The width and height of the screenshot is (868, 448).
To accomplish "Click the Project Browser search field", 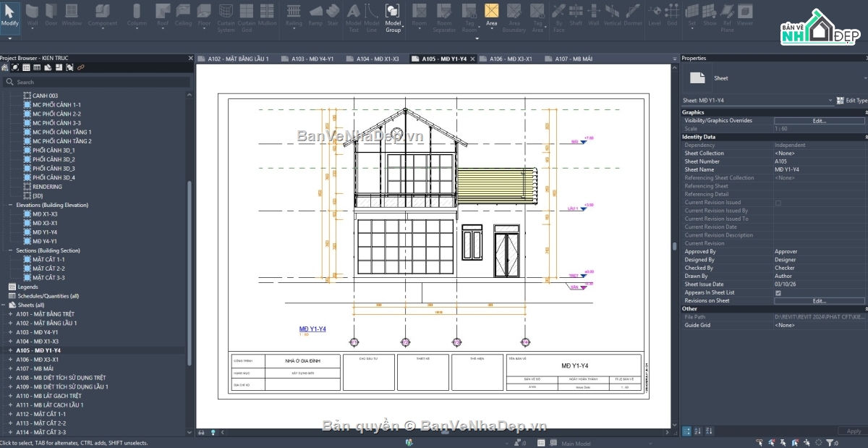I will 96,82.
